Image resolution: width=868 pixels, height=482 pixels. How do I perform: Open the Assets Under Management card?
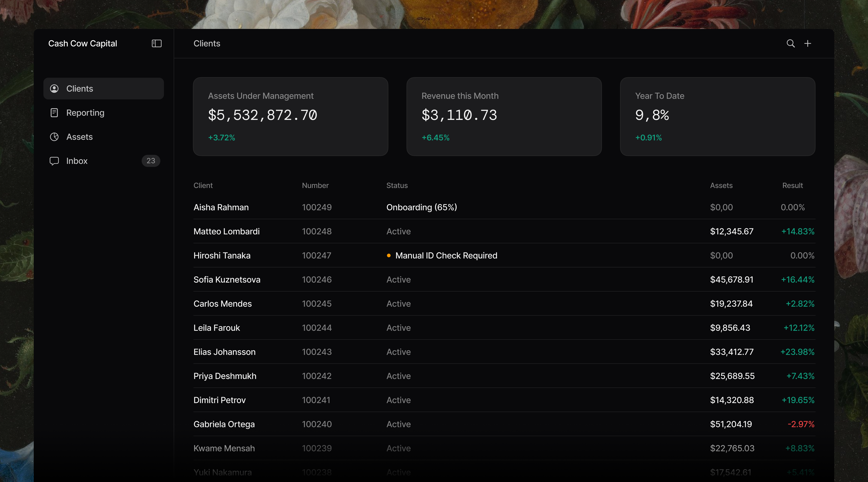point(291,116)
